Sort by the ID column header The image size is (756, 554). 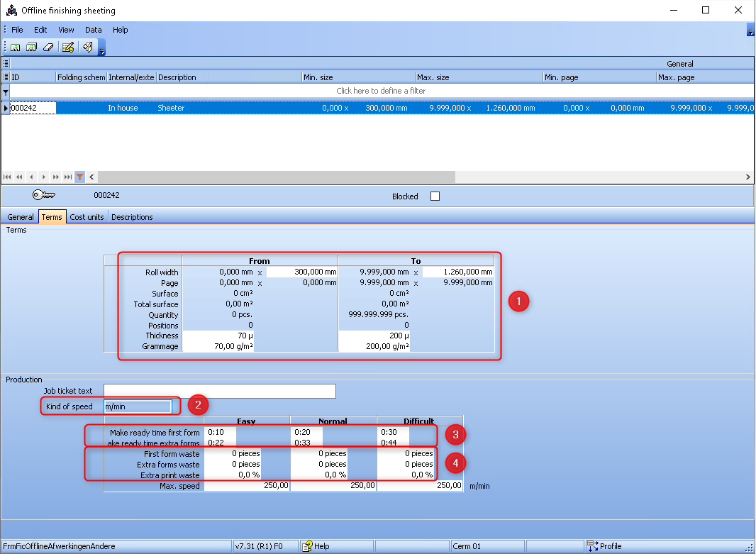click(x=33, y=77)
